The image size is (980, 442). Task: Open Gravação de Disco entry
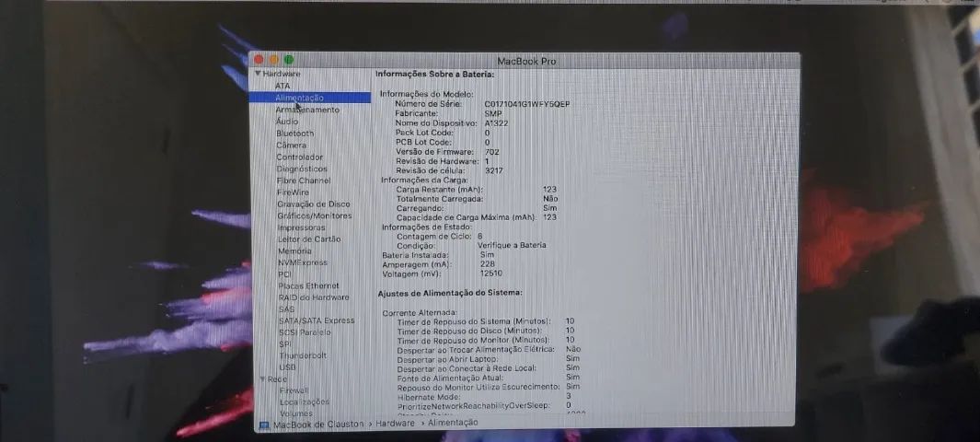314,204
